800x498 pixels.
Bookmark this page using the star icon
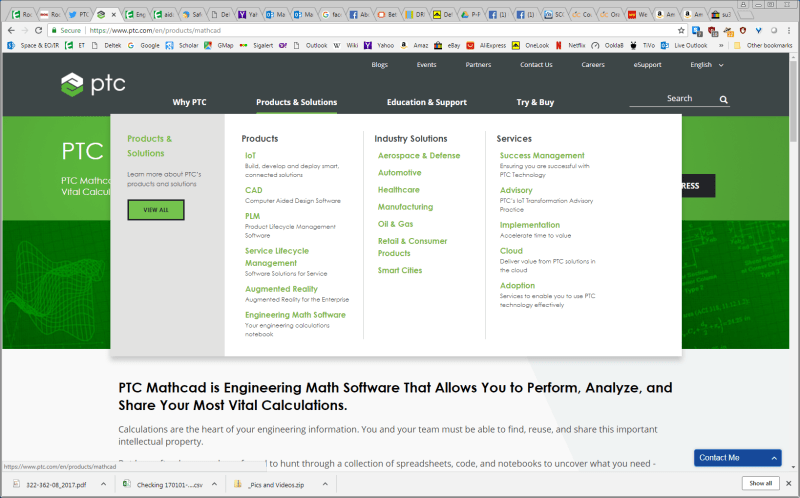click(681, 30)
